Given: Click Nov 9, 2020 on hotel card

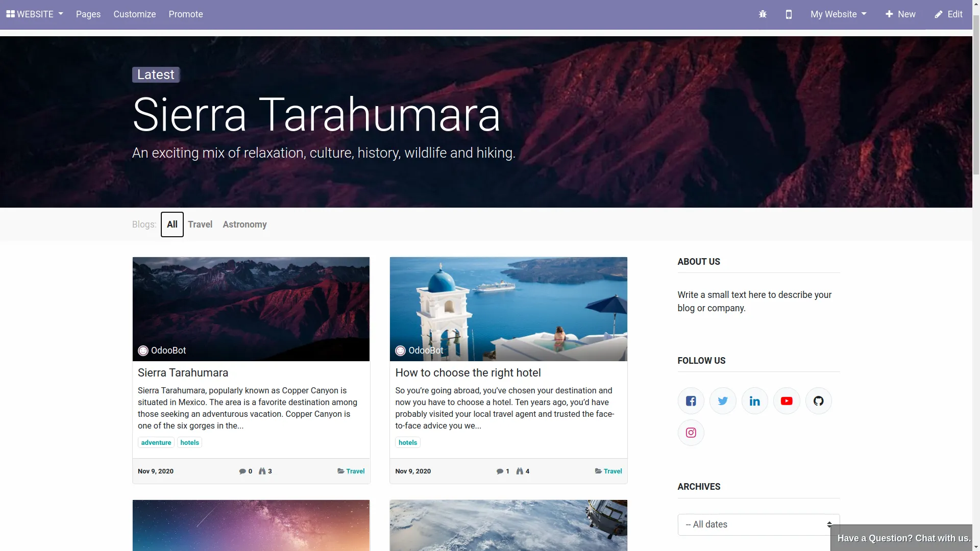Looking at the screenshot, I should point(413,471).
